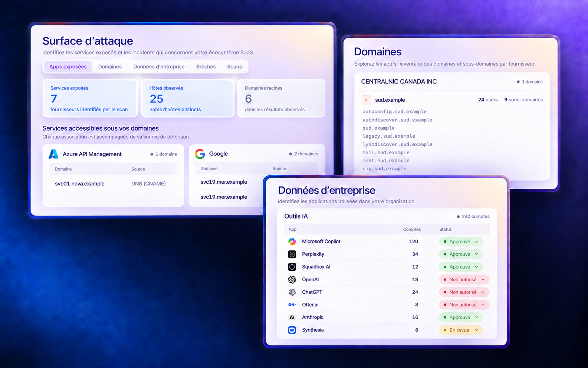The height and width of the screenshot is (368, 588).
Task: Click the sud.example domain favicon
Action: pos(366,100)
